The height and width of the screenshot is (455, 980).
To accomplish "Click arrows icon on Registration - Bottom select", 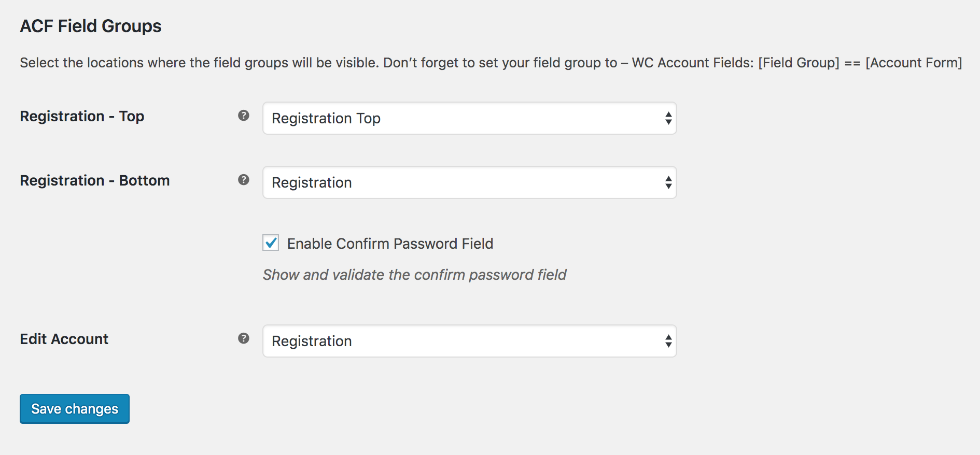I will tap(668, 182).
